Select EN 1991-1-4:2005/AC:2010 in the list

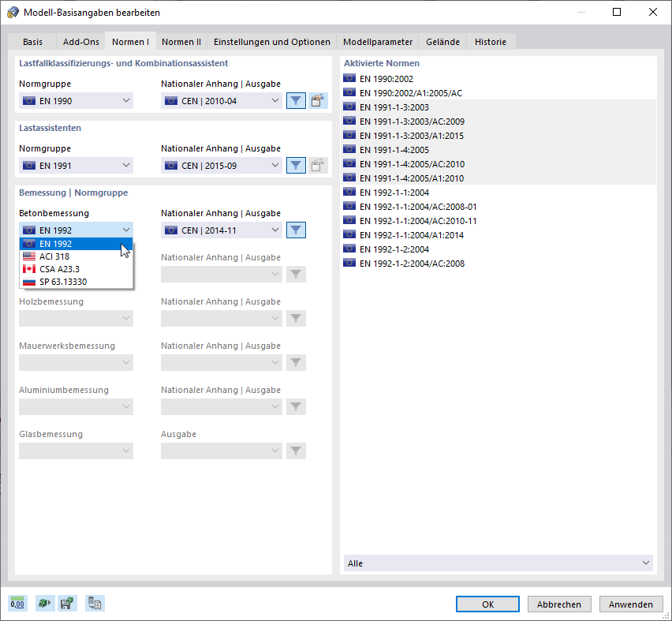point(498,164)
